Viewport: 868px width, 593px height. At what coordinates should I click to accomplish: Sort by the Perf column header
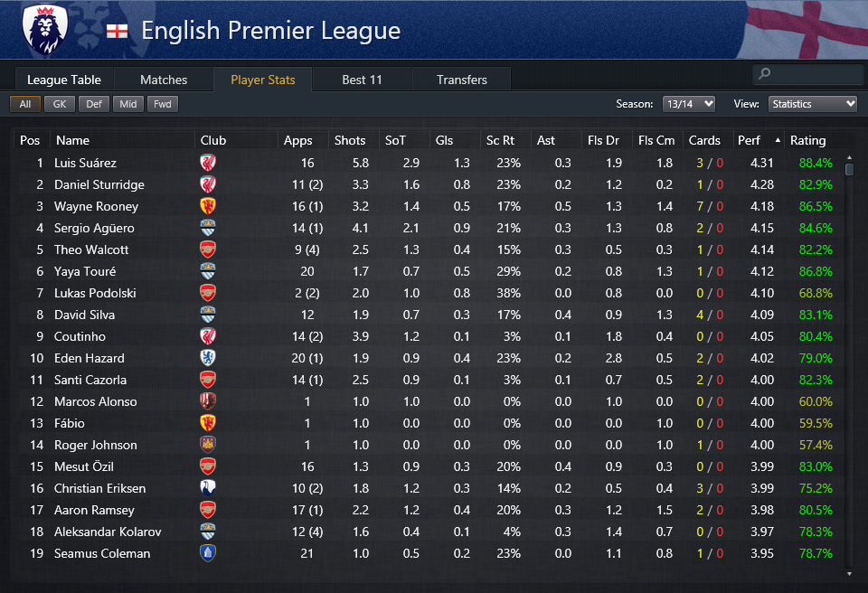pyautogui.click(x=750, y=140)
